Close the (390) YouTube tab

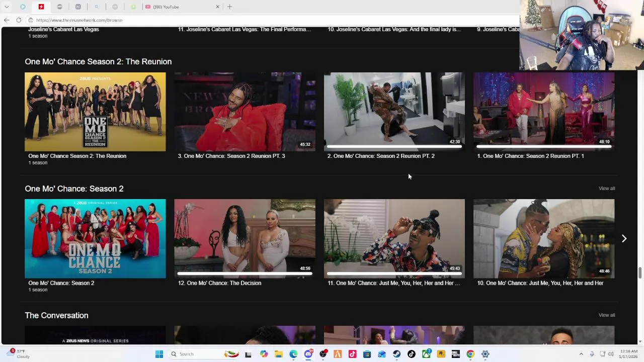pos(217,7)
